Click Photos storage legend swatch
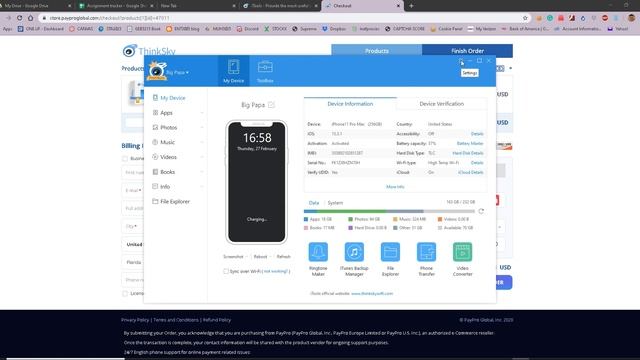Screen dimensions: 640x360 pyautogui.click(x=350, y=219)
